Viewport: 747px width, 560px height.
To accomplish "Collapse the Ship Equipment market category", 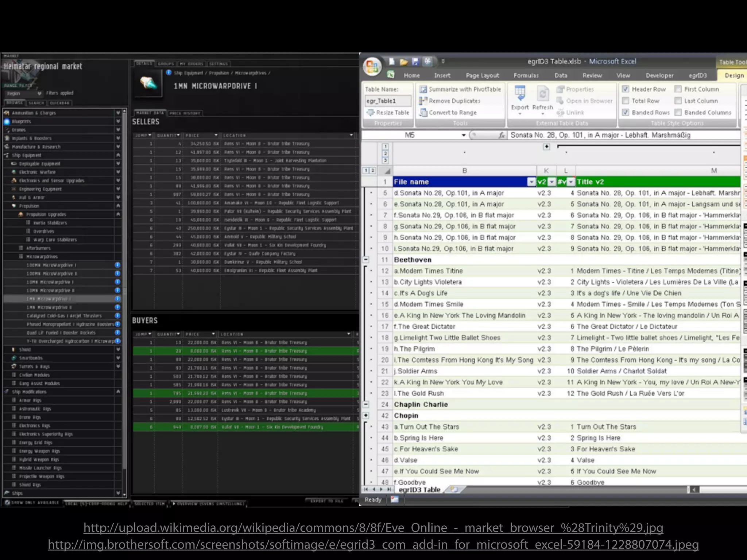I will pyautogui.click(x=118, y=155).
